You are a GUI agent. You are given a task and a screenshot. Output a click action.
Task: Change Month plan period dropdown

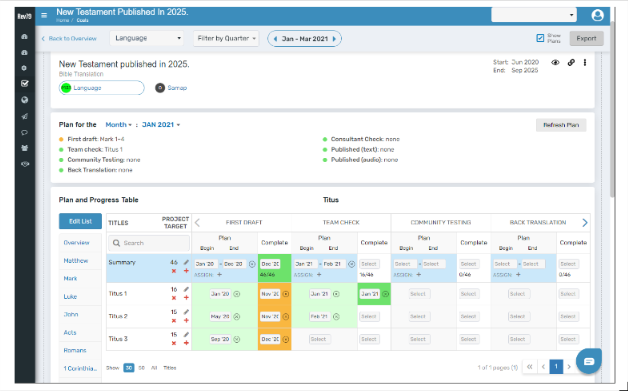coord(119,125)
